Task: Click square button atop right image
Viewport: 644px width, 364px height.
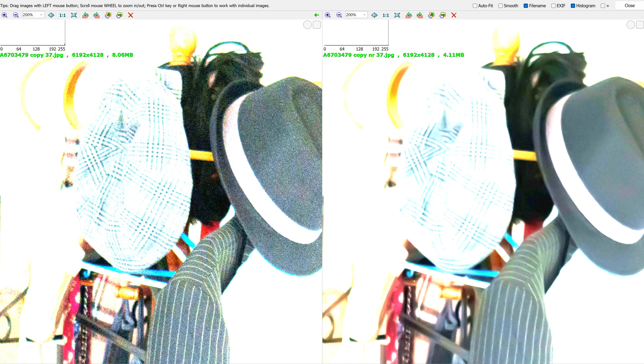Action: tap(640, 25)
